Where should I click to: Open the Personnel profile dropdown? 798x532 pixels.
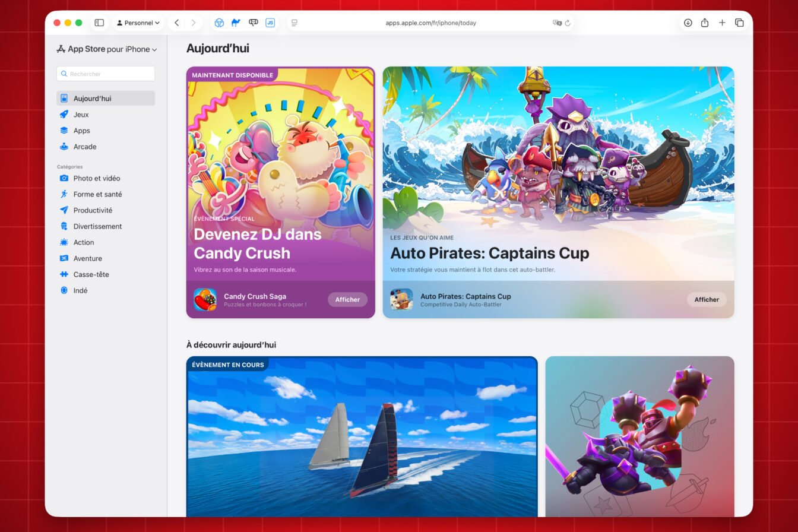tap(138, 23)
